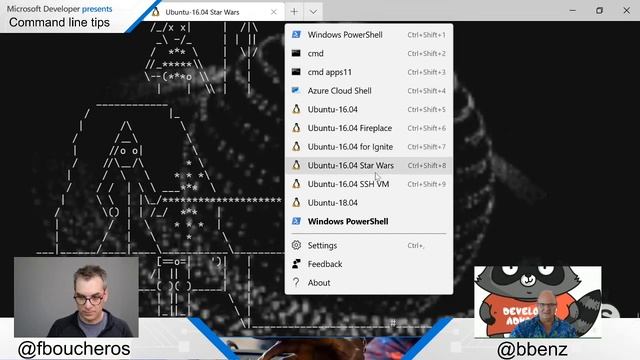Click the Command line tips title
Viewport: 640px width, 360px height.
[59, 22]
